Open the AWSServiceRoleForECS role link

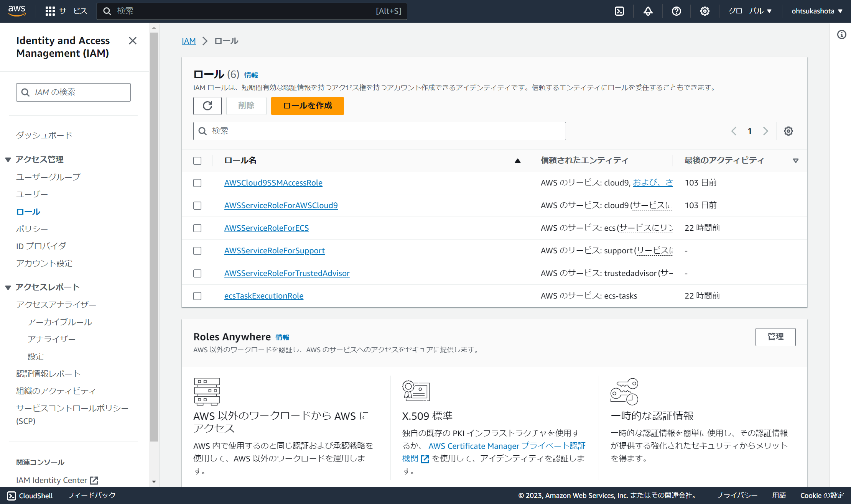(x=267, y=228)
